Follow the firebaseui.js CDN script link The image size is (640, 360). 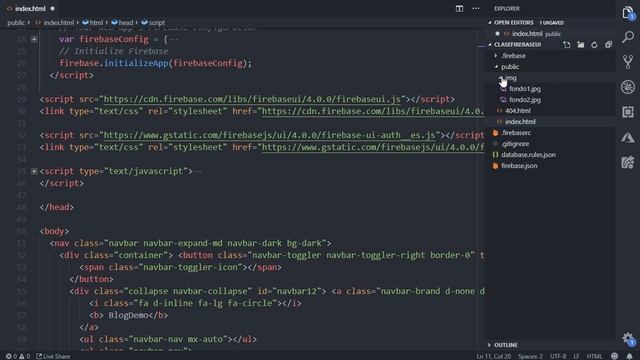point(252,99)
